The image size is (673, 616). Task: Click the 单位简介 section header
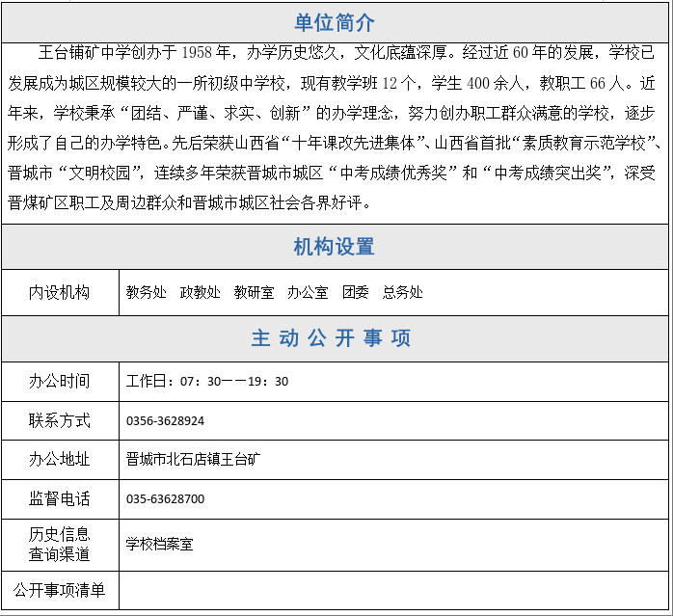pyautogui.click(x=335, y=23)
